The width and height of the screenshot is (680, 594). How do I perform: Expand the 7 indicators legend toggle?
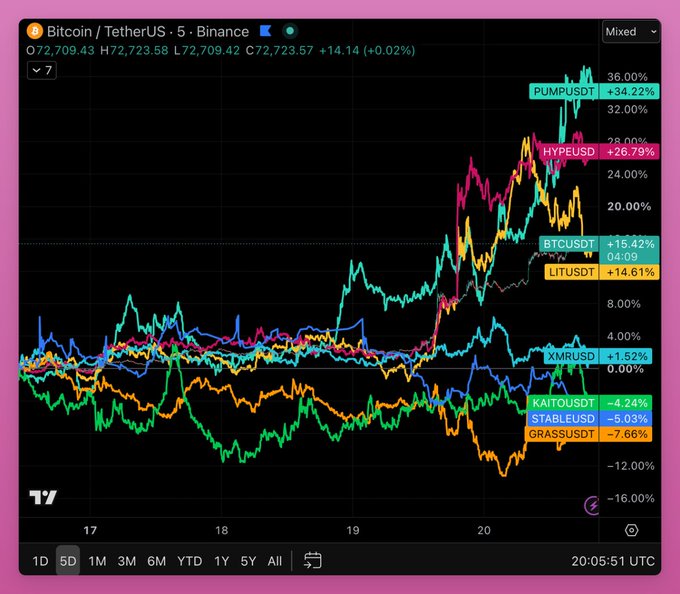(42, 70)
